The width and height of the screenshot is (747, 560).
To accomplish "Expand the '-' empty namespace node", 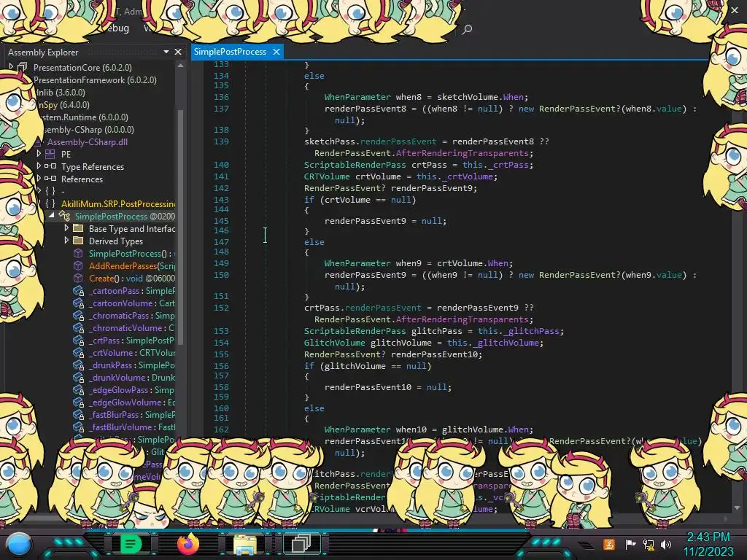I will pyautogui.click(x=39, y=190).
